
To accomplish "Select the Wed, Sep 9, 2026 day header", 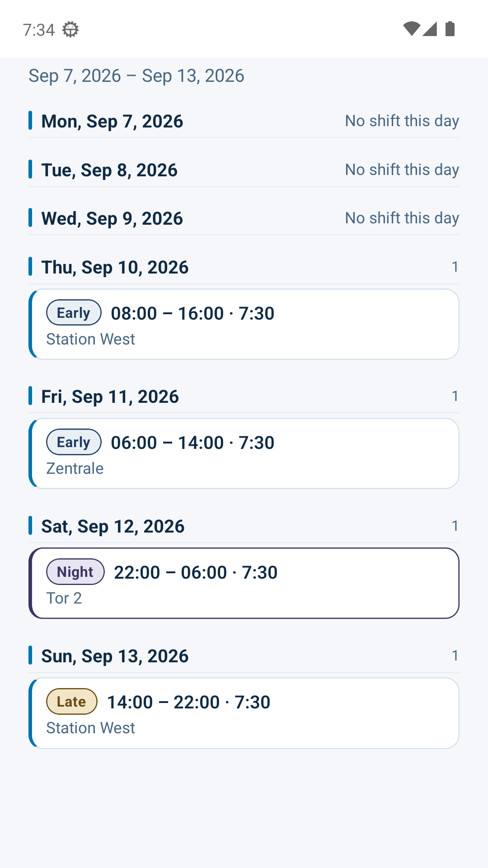I will (x=244, y=218).
